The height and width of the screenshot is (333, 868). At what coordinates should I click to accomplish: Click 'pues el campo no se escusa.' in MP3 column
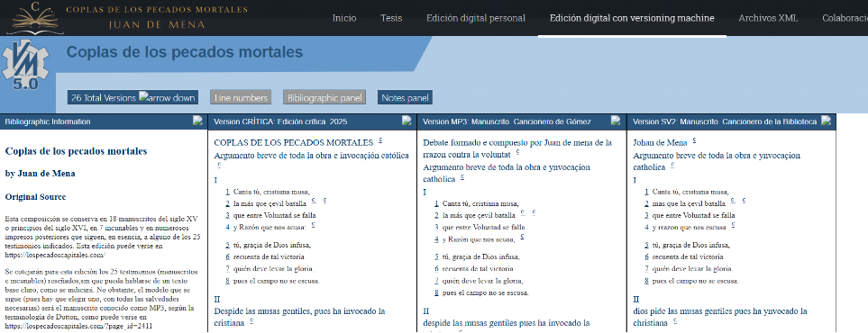[486, 292]
